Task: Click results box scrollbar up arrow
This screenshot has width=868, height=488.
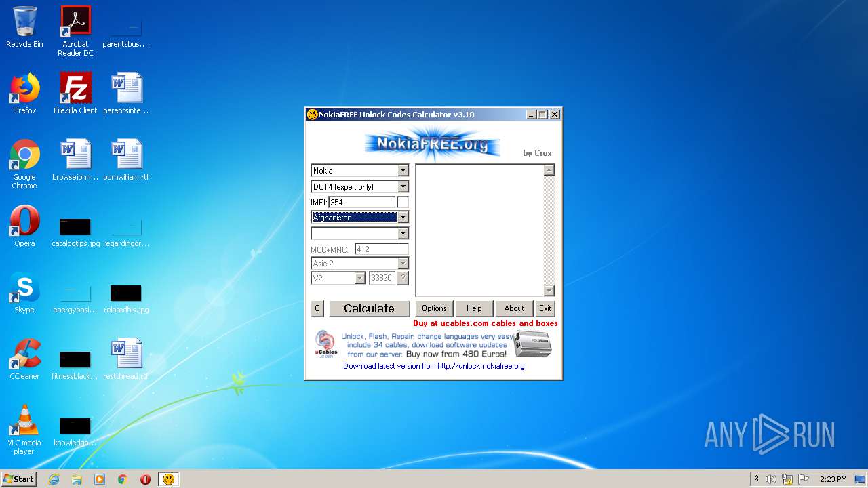Action: pyautogui.click(x=549, y=170)
